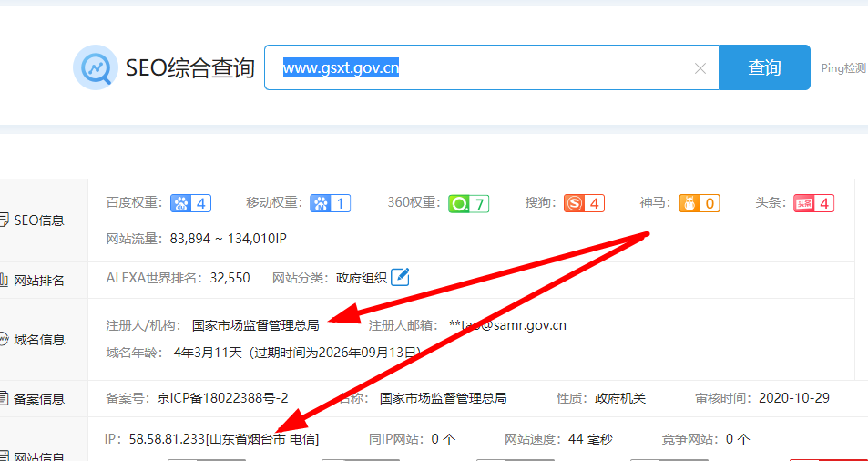Click the 神马 weight badge showing 0
868x461 pixels.
(x=700, y=204)
